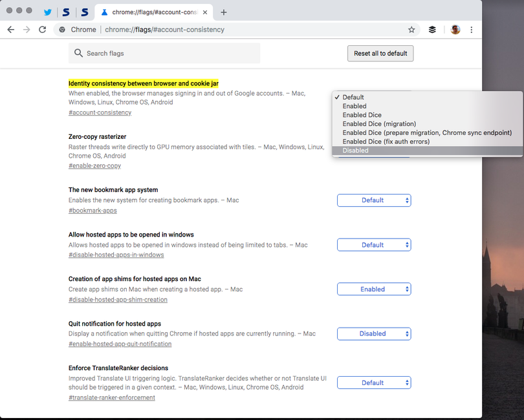The image size is (524, 420).
Task: Click the site info icon in address bar
Action: [61, 29]
